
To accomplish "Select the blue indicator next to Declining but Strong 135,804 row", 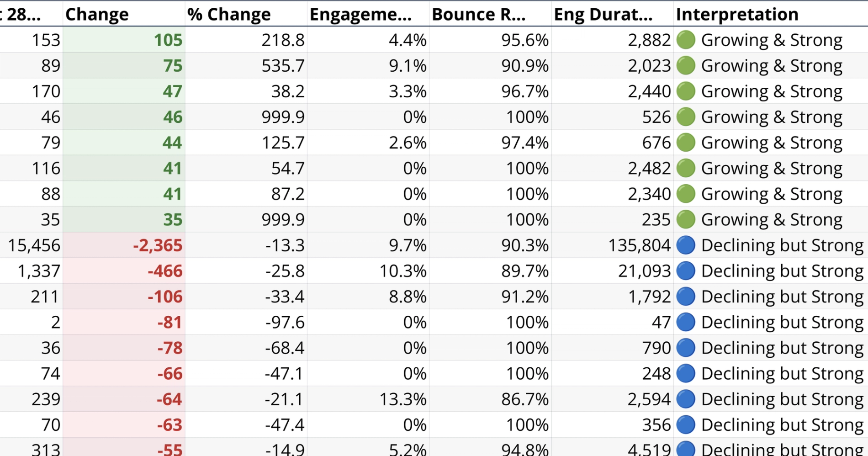I will pos(686,245).
